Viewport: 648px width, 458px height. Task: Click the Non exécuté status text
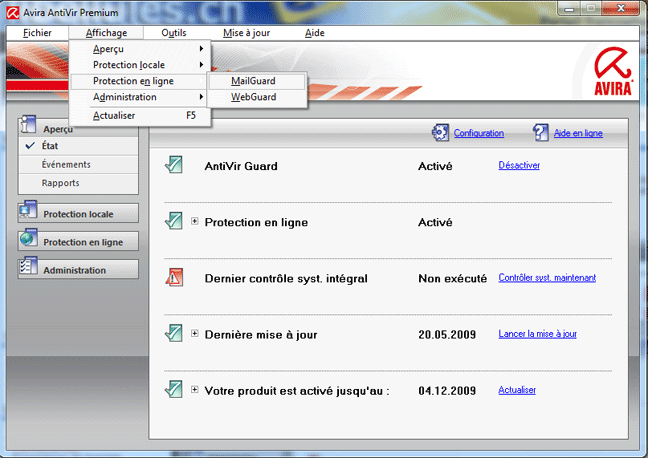tap(453, 279)
